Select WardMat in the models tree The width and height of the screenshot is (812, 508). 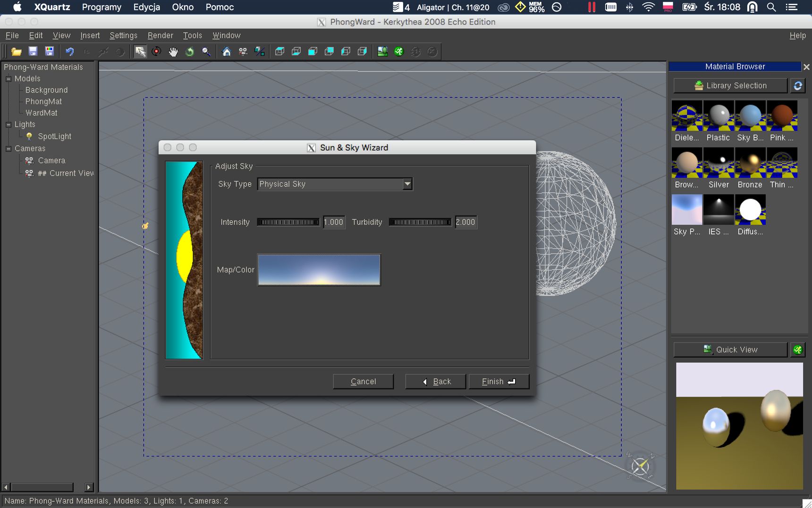click(42, 113)
